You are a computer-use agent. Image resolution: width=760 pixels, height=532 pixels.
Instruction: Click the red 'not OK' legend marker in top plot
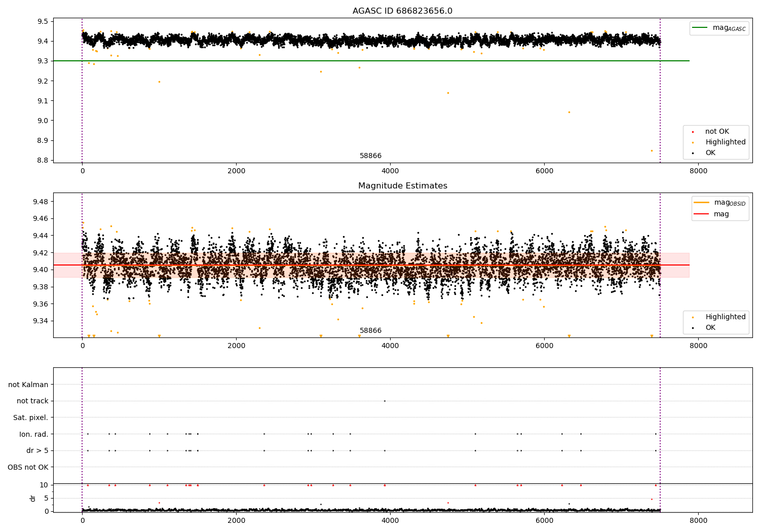693,132
